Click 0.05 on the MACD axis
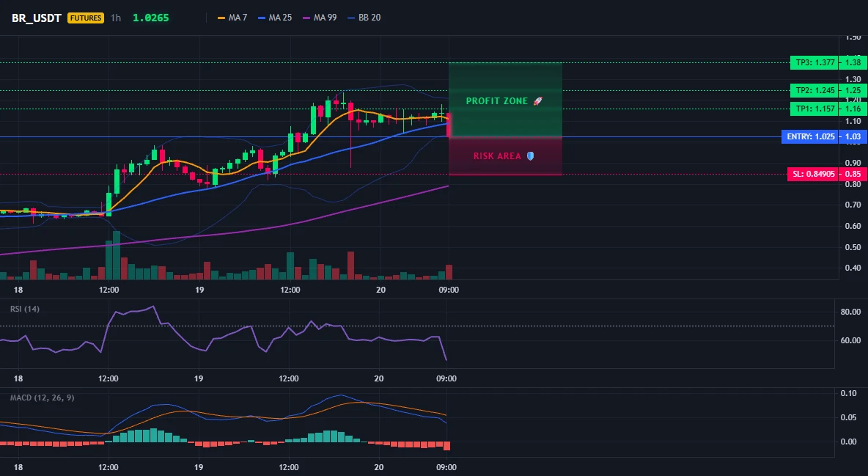868x476 pixels. point(848,417)
